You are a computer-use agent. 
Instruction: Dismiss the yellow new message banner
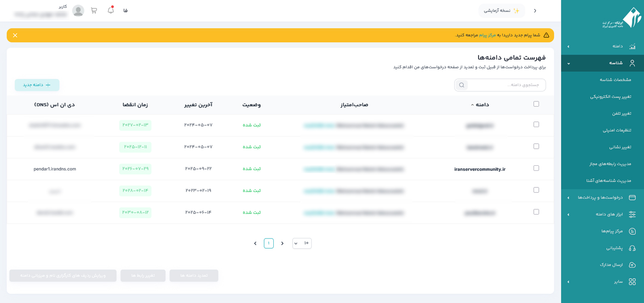coord(15,35)
